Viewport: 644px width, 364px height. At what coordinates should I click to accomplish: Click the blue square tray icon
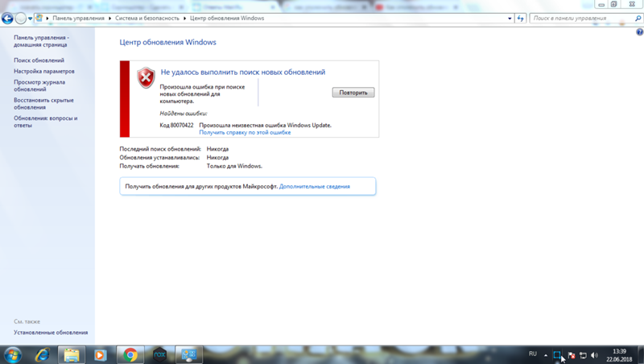point(556,355)
